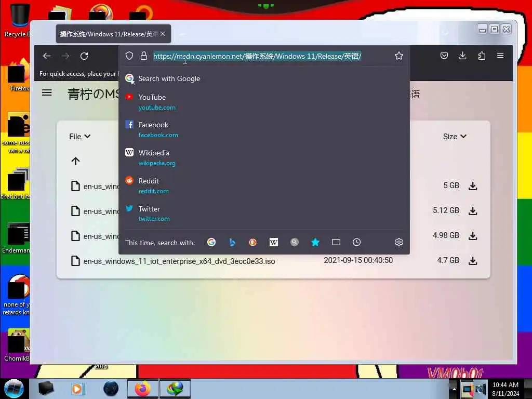Show hidden tray icons arrow
The height and width of the screenshot is (399, 532).
[x=454, y=389]
